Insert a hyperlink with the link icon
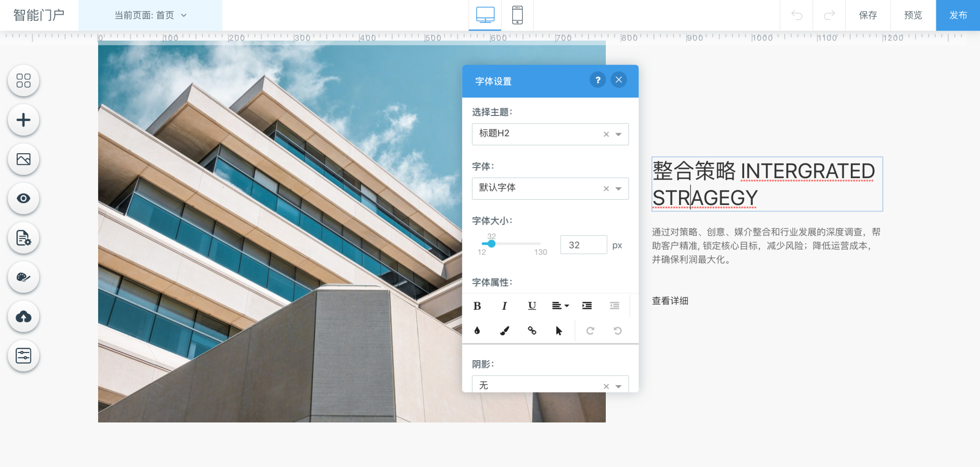Image resolution: width=980 pixels, height=467 pixels. point(532,330)
